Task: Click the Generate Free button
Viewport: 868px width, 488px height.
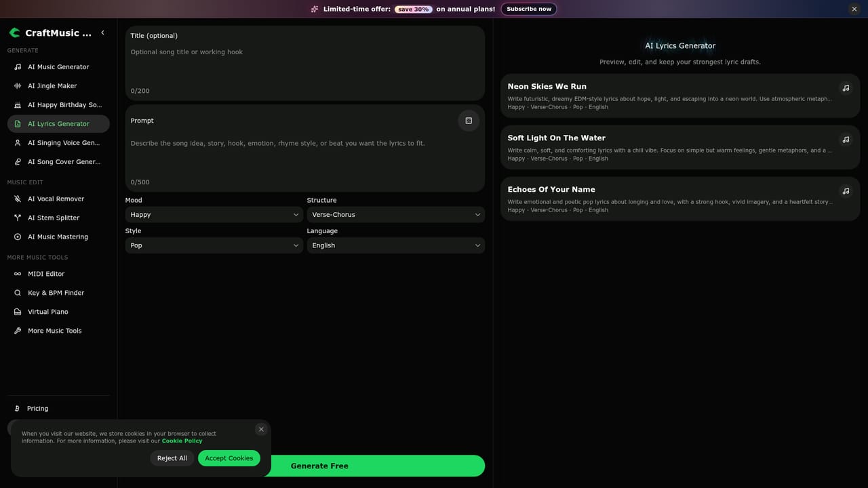Action: coord(319,466)
